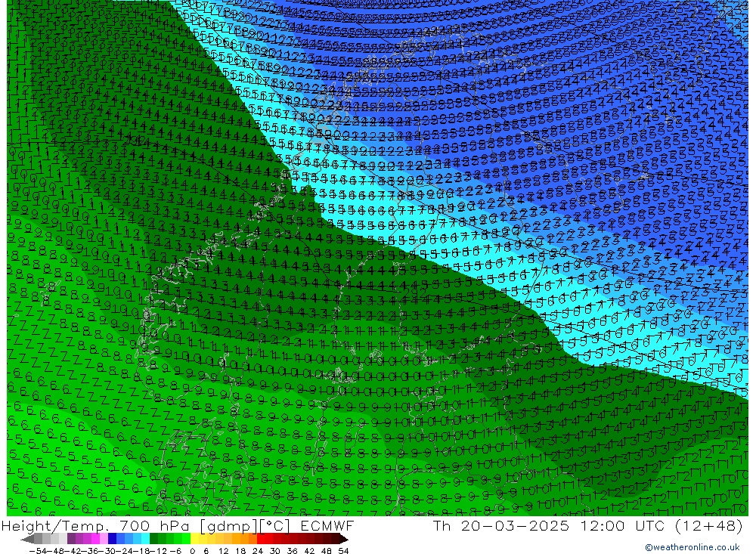Select the cyan legend swatch at -18
Viewport: 756px width, 554px height.
tap(145, 539)
